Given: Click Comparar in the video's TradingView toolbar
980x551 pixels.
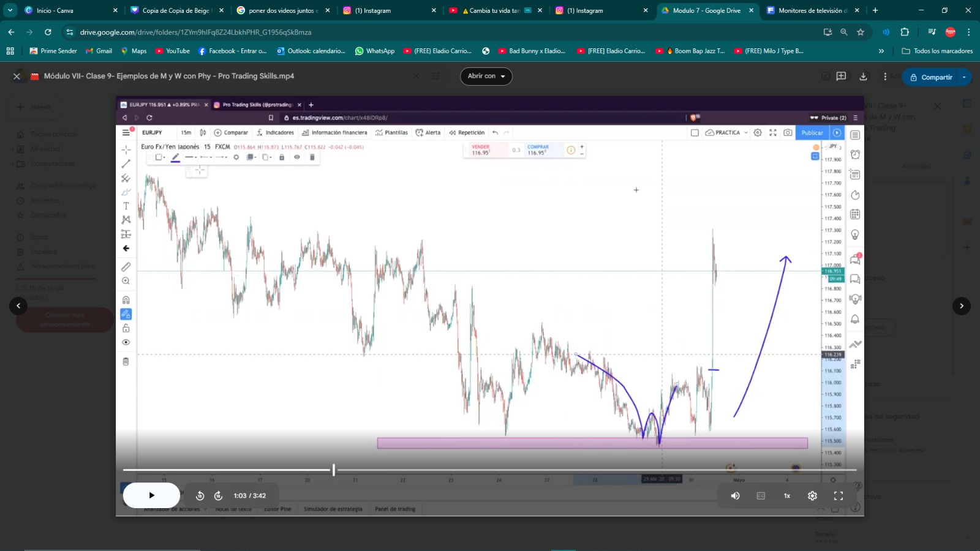Looking at the screenshot, I should click(x=231, y=132).
